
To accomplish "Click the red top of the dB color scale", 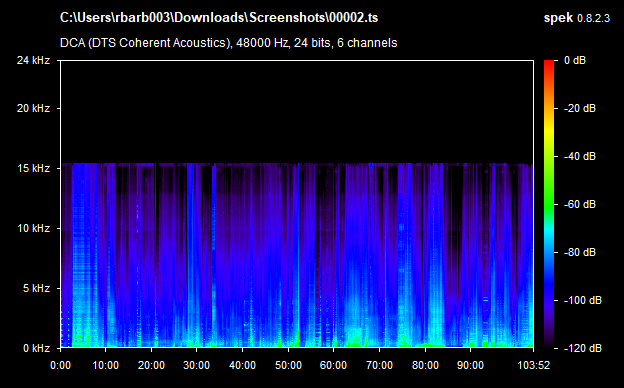I will click(549, 66).
